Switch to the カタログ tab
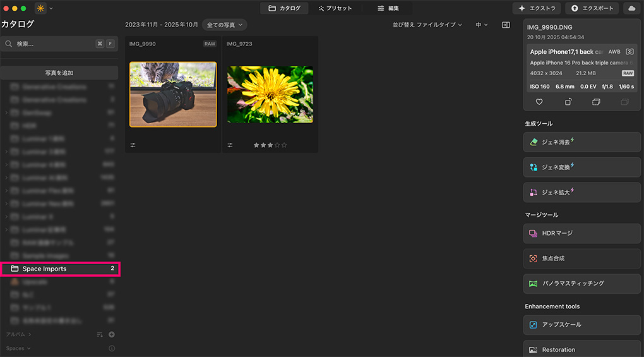The width and height of the screenshot is (644, 357). click(x=284, y=8)
